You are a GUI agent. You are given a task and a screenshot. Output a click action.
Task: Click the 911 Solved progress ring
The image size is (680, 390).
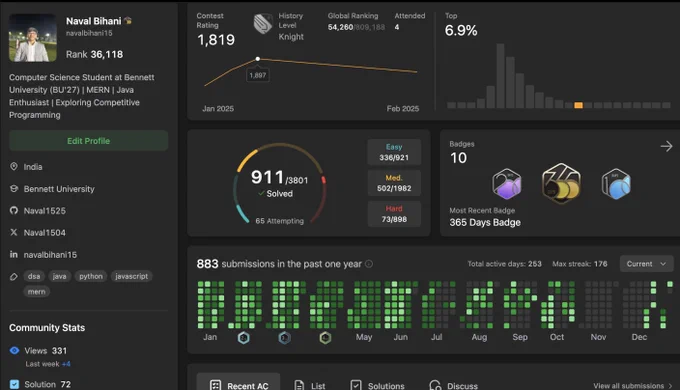280,184
